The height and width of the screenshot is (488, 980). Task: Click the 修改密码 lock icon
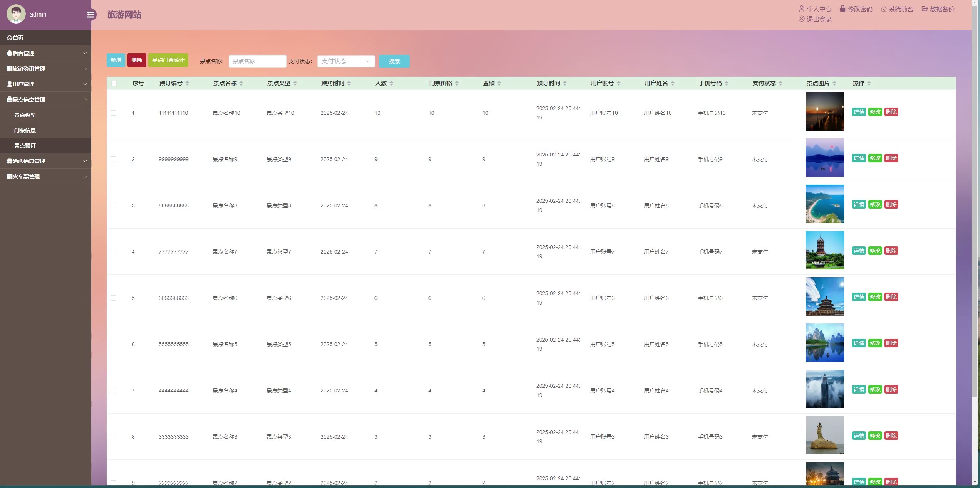point(842,8)
